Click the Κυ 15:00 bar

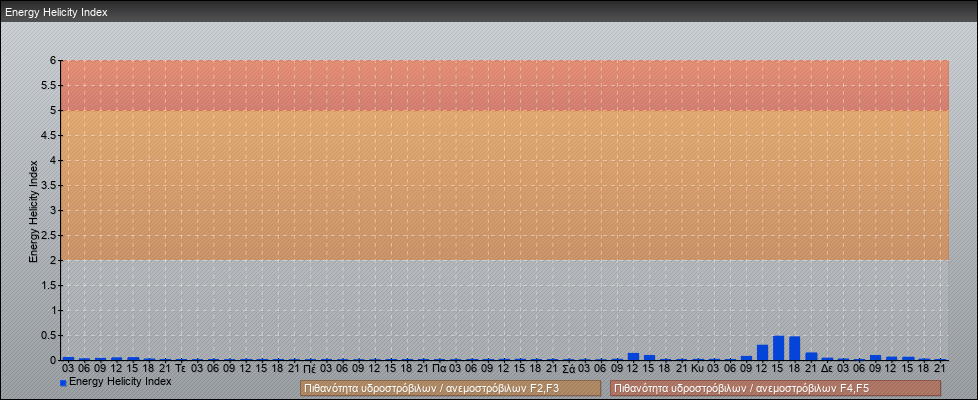(779, 348)
